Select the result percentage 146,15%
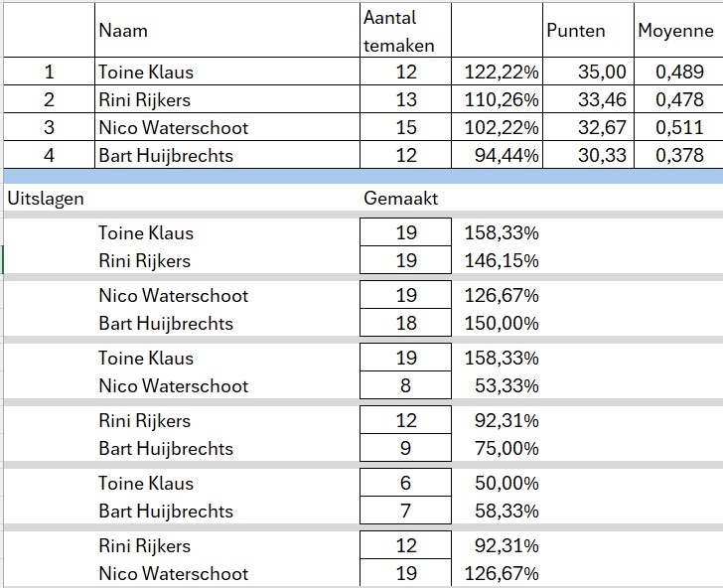This screenshot has width=723, height=588. tap(502, 260)
